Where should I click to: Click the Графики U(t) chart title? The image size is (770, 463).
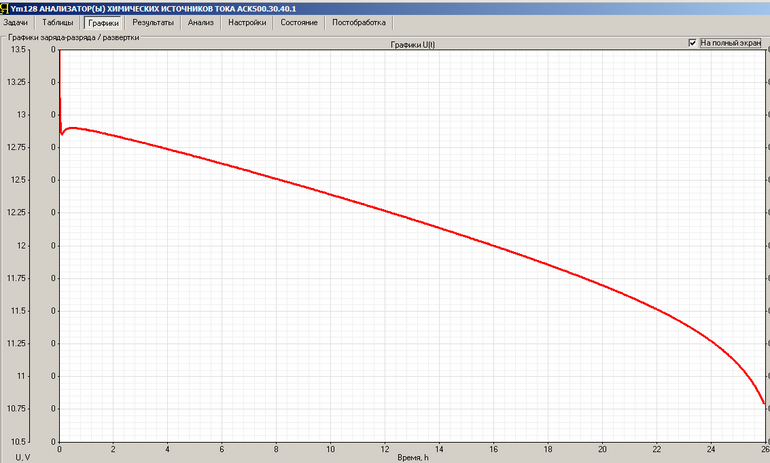(412, 45)
